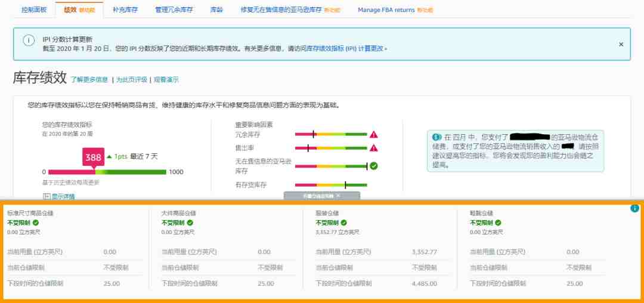Click green checkmark beside 无在售信息的亚马逊库存
644x303 pixels.
point(374,166)
